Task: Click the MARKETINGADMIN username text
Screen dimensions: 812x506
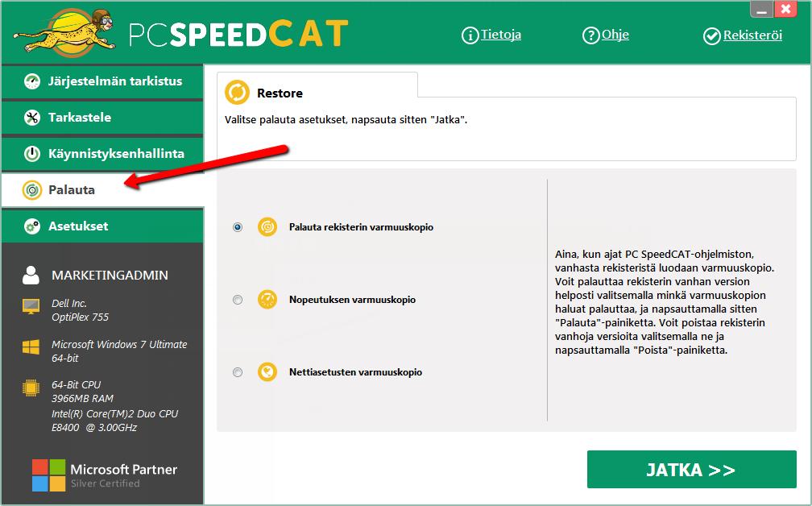Action: click(x=110, y=275)
